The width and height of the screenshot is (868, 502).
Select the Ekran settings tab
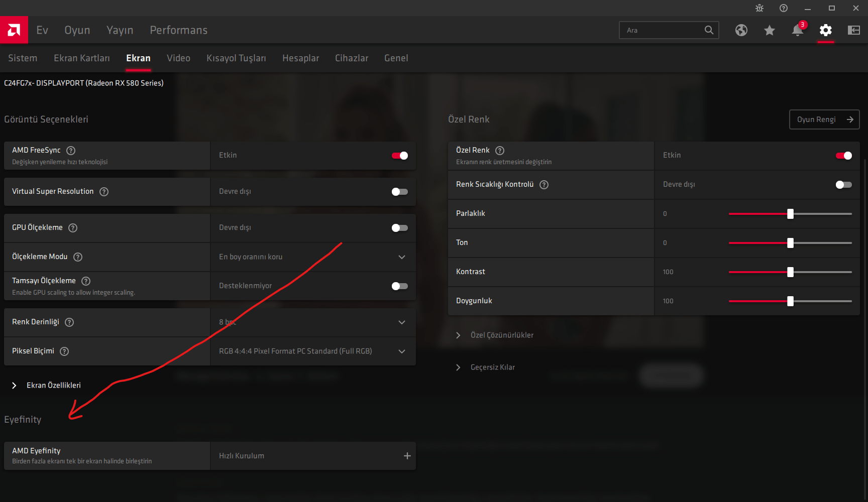click(138, 58)
